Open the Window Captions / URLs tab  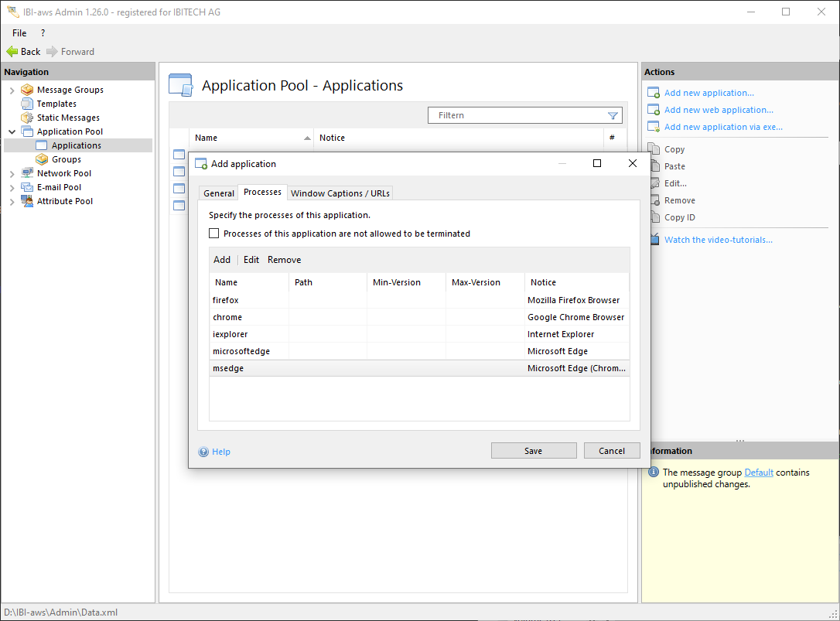[340, 193]
